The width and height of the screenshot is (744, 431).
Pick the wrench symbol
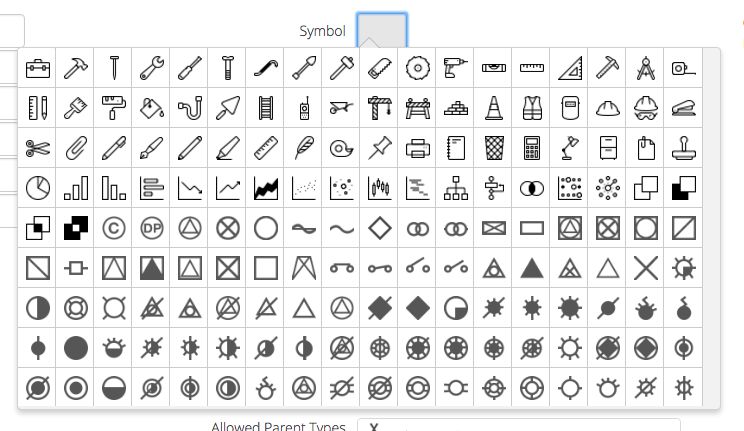pyautogui.click(x=152, y=68)
